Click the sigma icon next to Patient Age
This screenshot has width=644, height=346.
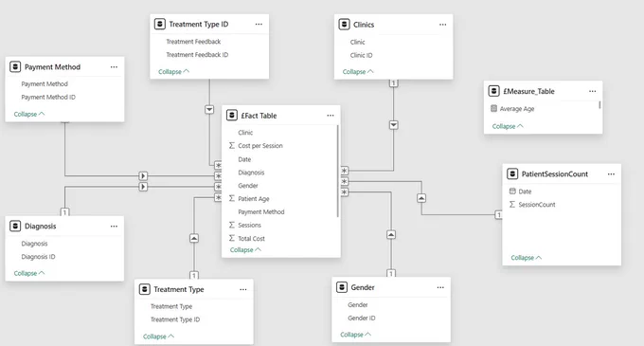(x=232, y=198)
